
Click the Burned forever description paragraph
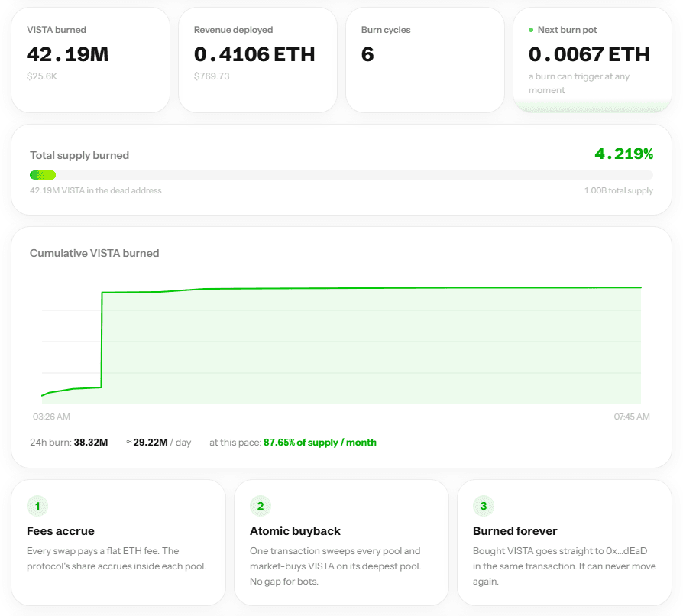click(565, 566)
